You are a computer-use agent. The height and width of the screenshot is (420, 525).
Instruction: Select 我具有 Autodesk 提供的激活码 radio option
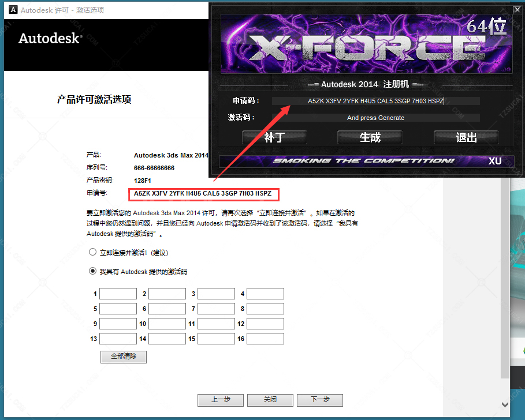pyautogui.click(x=93, y=271)
